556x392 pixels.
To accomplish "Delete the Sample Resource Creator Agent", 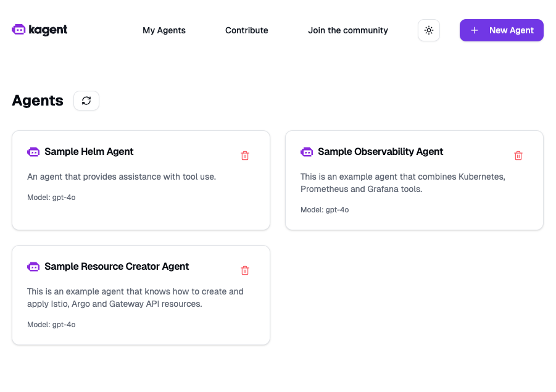I will point(244,270).
